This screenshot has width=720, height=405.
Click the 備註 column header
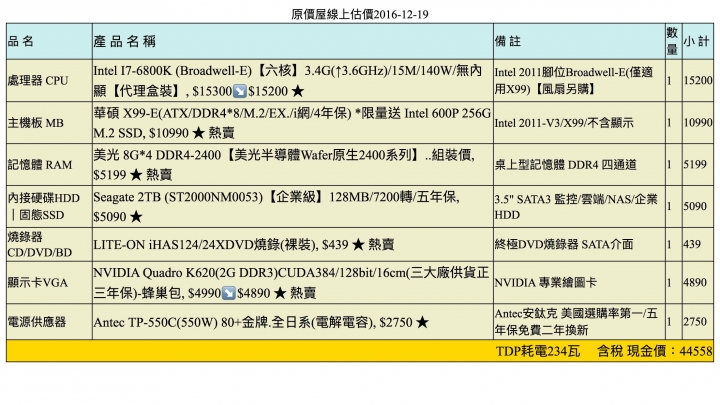click(x=507, y=41)
